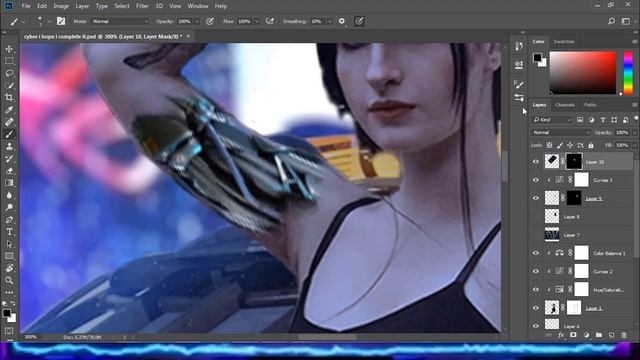Toggle lock all for layer
Viewport: 640px width, 360px height.
pyautogui.click(x=591, y=145)
